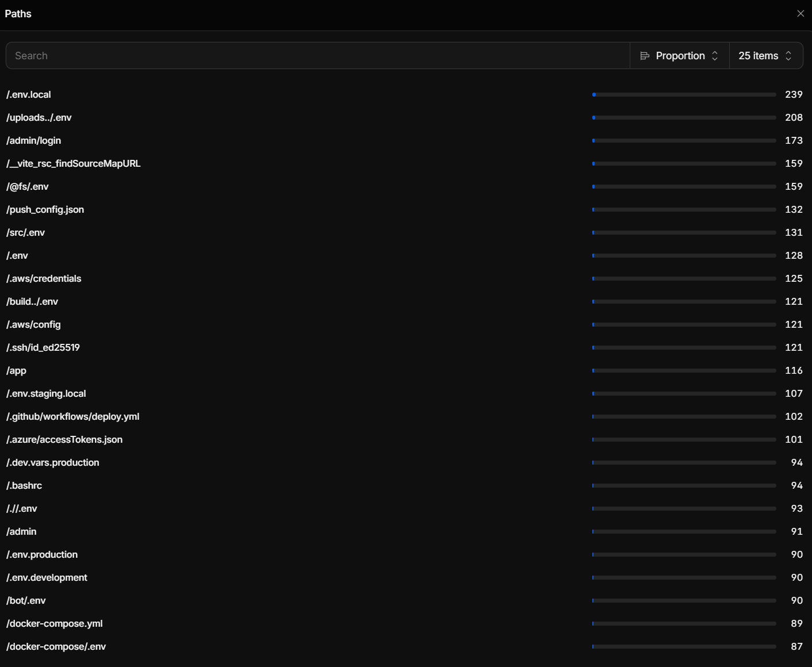Select /.github/workflows/deploy.yml path

pyautogui.click(x=73, y=416)
